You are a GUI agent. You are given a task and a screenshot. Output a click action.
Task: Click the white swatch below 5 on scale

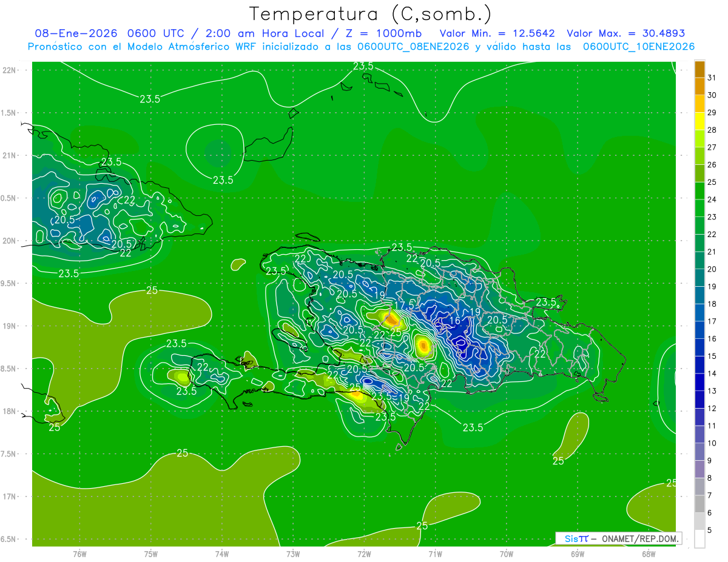699,539
